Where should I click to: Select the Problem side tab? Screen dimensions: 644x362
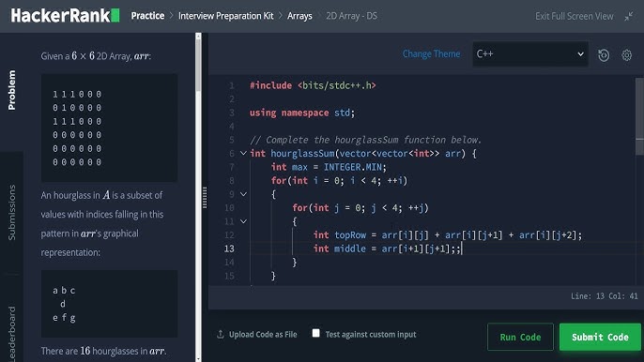[x=12, y=90]
